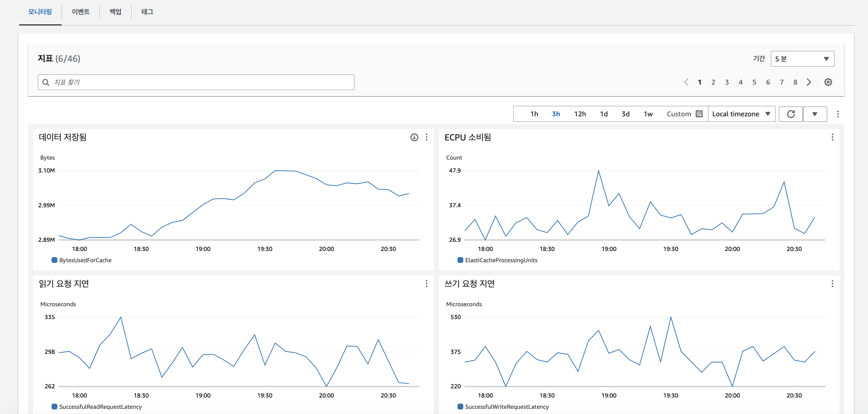
Task: Select the 12h time range
Action: pyautogui.click(x=580, y=114)
